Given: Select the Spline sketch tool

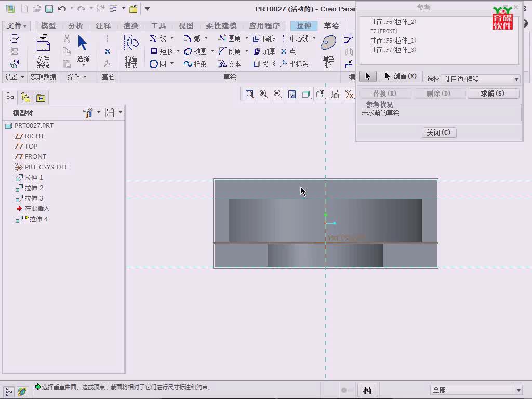Looking at the screenshot, I should point(195,64).
